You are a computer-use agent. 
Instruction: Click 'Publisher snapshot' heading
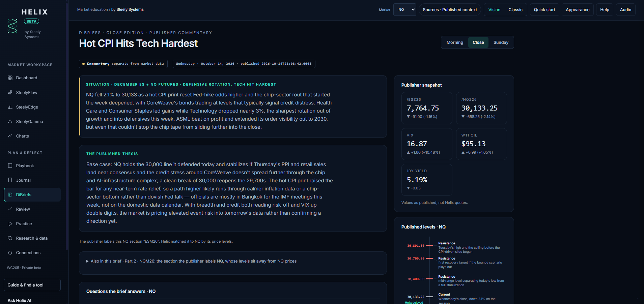coord(421,85)
